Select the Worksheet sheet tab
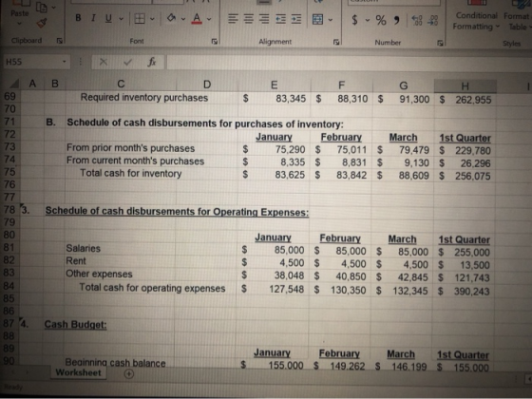This screenshot has width=532, height=399. pos(78,372)
